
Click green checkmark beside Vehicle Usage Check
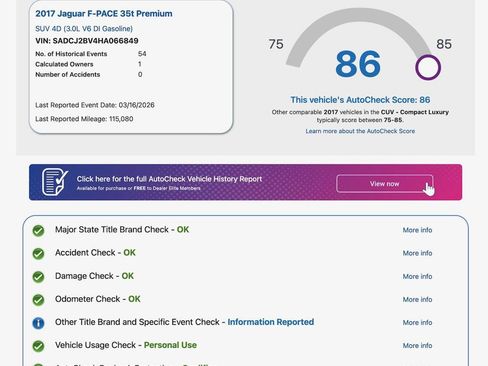tap(38, 346)
